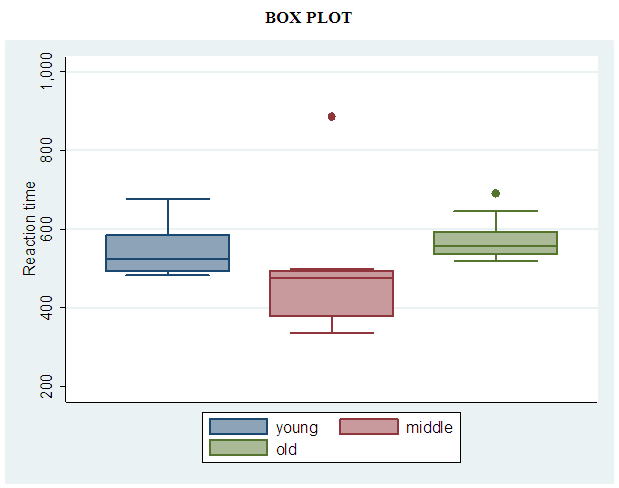619x488 pixels.
Task: Click the green old legend swatch
Action: [238, 449]
